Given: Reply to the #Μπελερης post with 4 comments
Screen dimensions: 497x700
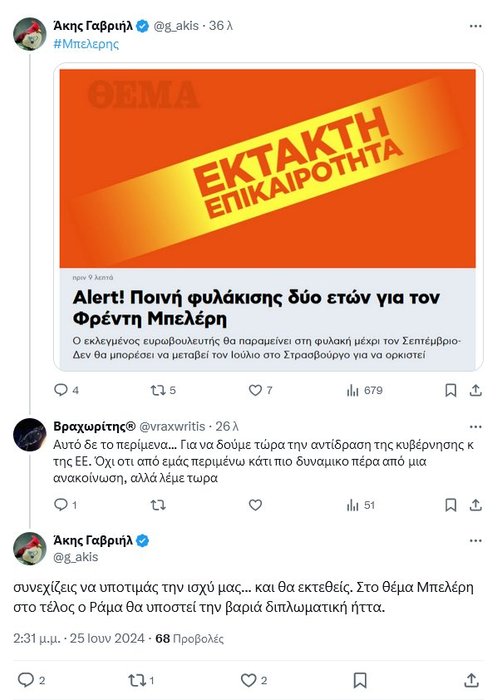Looking at the screenshot, I should click(66, 390).
